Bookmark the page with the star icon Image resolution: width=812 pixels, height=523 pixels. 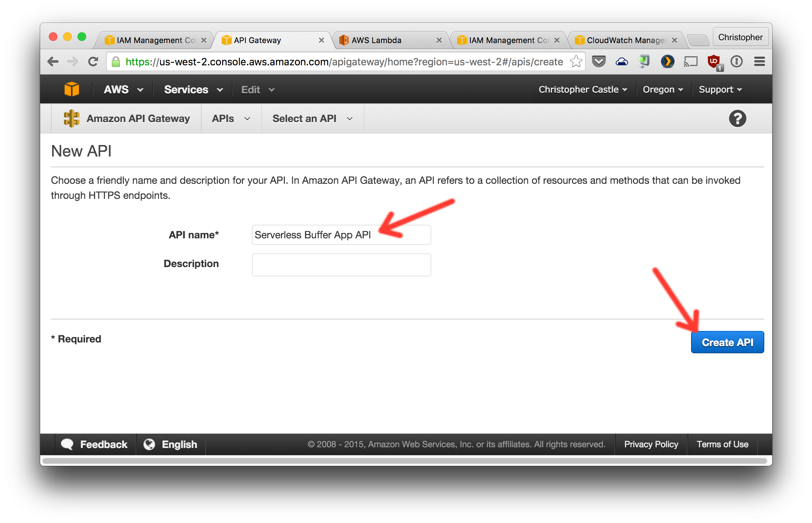click(576, 62)
